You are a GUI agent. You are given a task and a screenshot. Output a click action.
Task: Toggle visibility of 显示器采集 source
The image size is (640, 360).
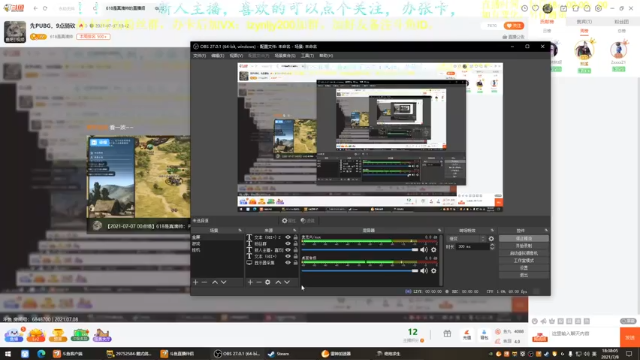coord(288,263)
